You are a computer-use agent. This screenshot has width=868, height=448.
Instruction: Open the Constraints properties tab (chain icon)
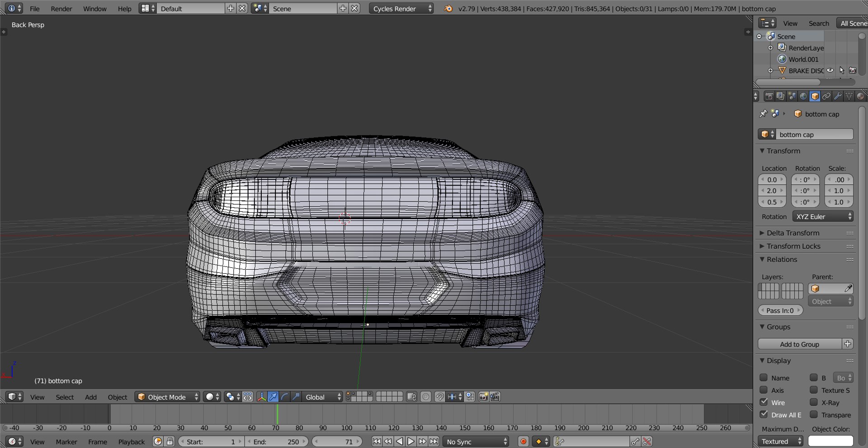coord(826,96)
